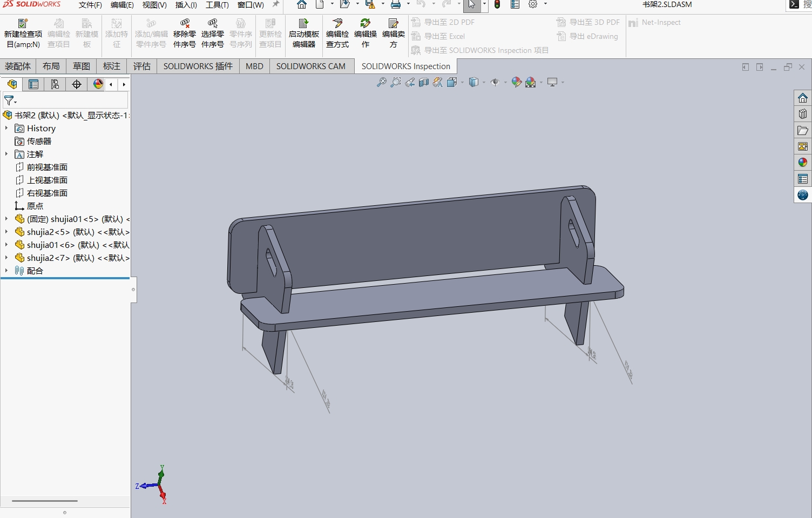Screen dimensions: 812x518
Task: Toggle Section View tool
Action: coord(424,82)
